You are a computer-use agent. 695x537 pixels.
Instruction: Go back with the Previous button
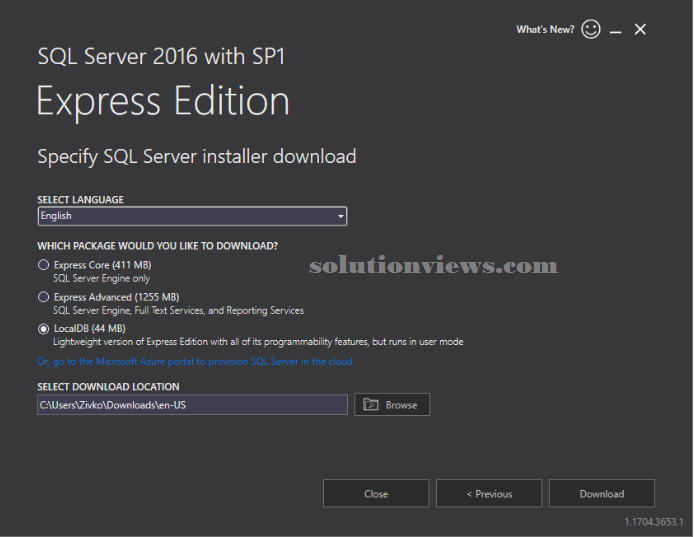click(489, 493)
